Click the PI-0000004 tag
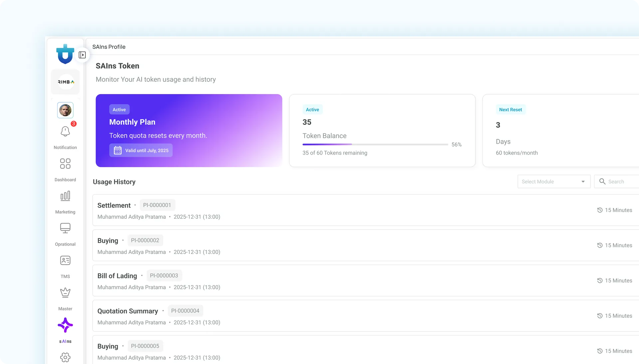Viewport: 639px width, 364px height. tap(185, 311)
